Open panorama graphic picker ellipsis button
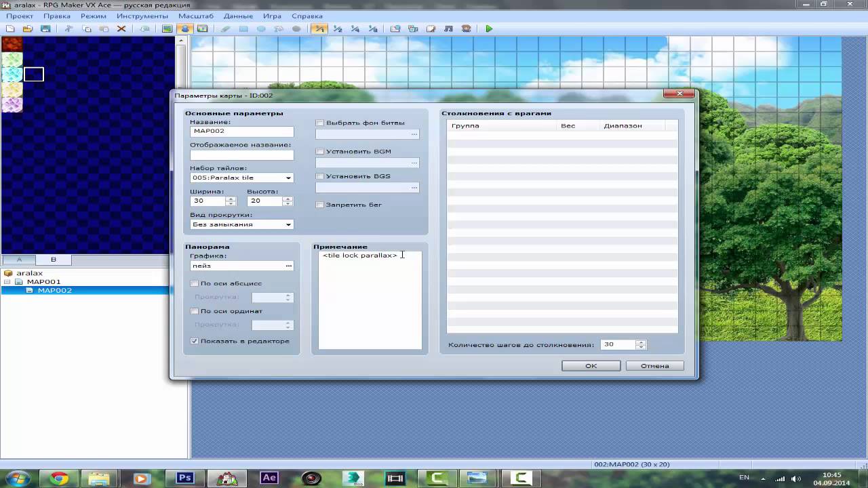 pos(288,266)
